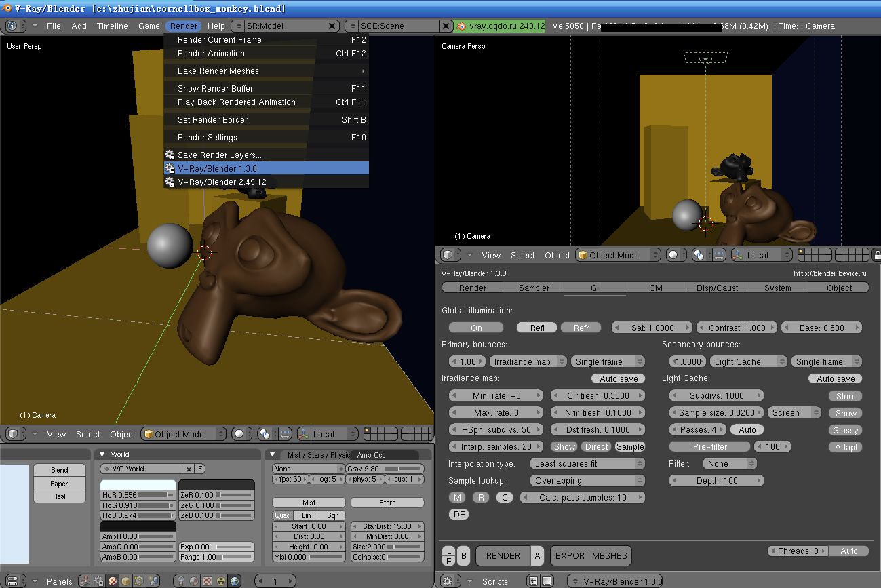Enable Mist toggle in World panel
Screen dimensions: 881x588
(309, 503)
